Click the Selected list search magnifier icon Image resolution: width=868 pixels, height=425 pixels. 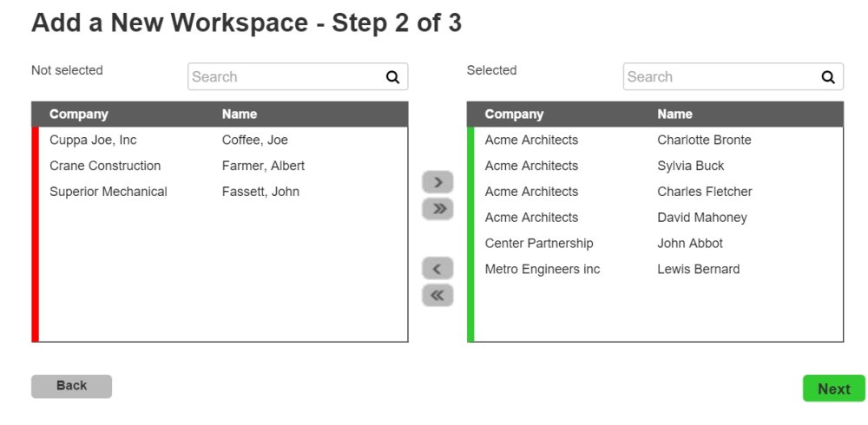pyautogui.click(x=828, y=77)
